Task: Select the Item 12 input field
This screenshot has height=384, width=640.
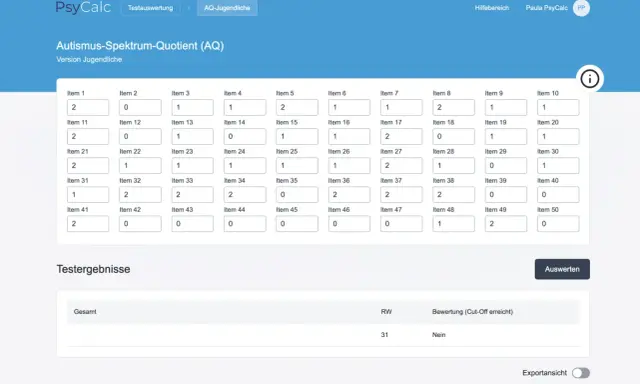Action: click(140, 136)
